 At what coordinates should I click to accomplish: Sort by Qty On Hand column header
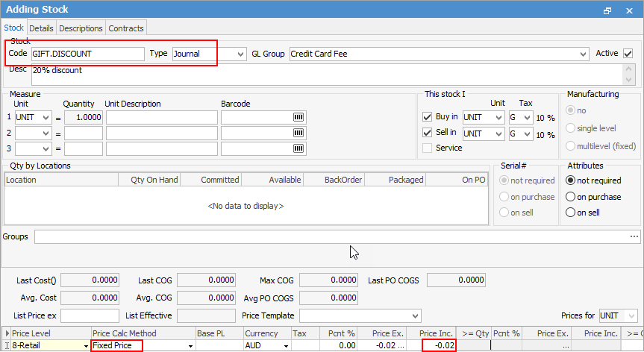coord(149,180)
